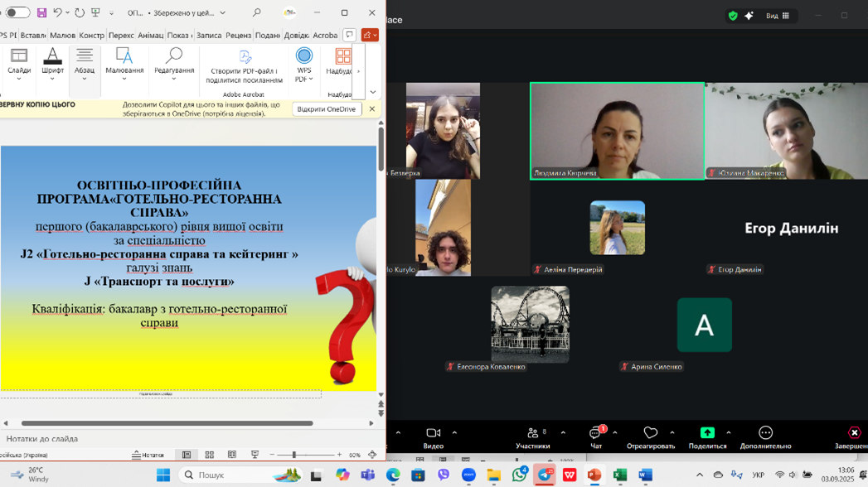Toggle the Нотатки button in status bar
868x487 pixels.
coord(148,455)
